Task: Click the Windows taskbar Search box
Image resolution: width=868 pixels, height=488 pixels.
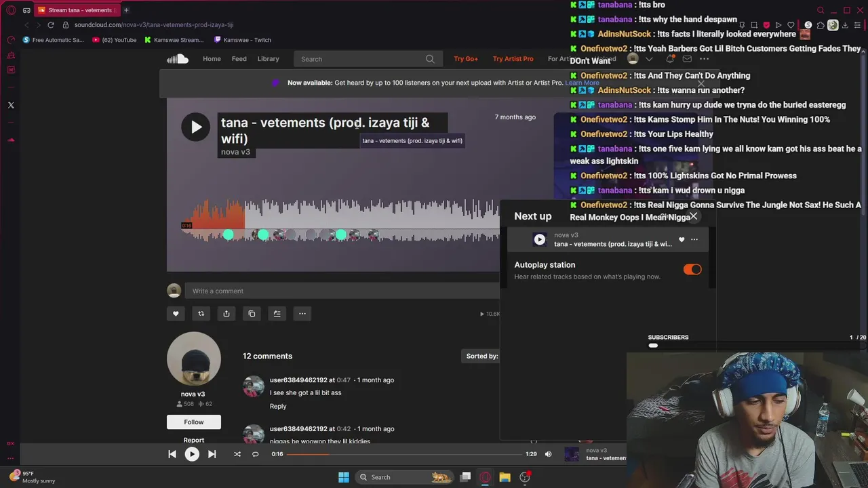Action: (403, 477)
